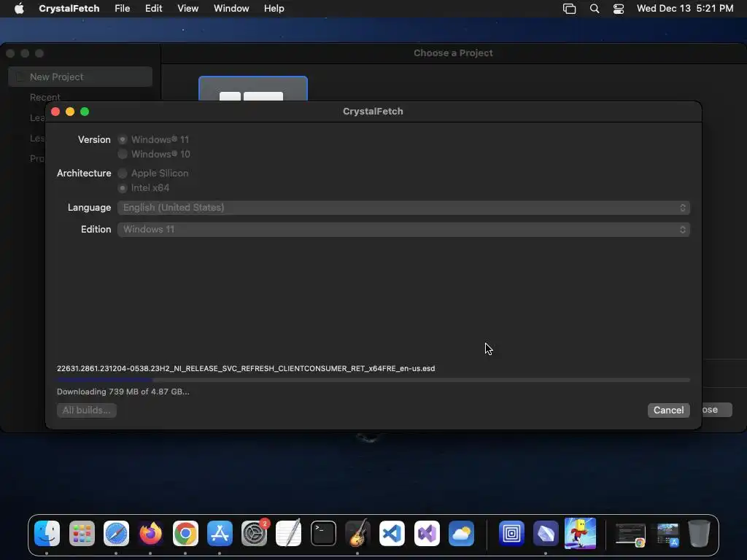Open the purple Visual Studio dock icon

click(427, 533)
